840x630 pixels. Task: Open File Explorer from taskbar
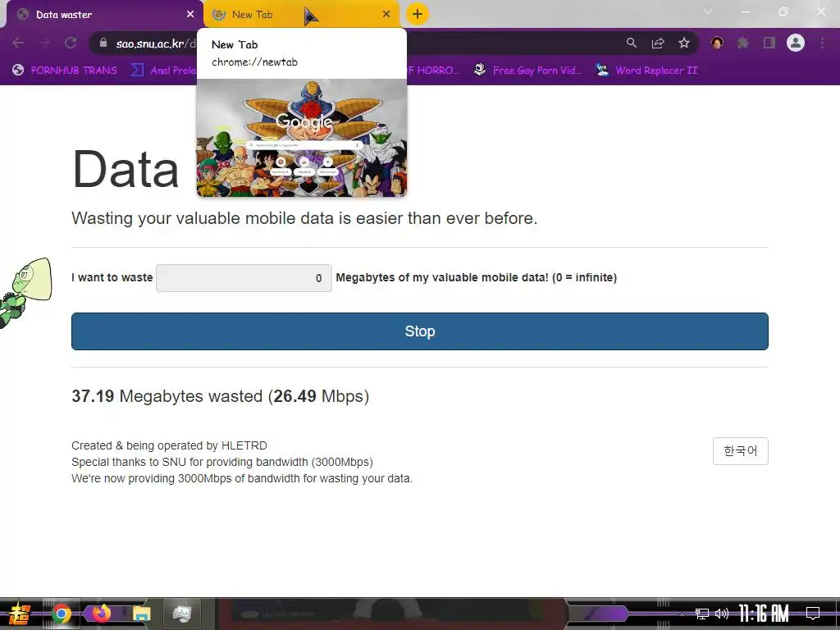141,614
